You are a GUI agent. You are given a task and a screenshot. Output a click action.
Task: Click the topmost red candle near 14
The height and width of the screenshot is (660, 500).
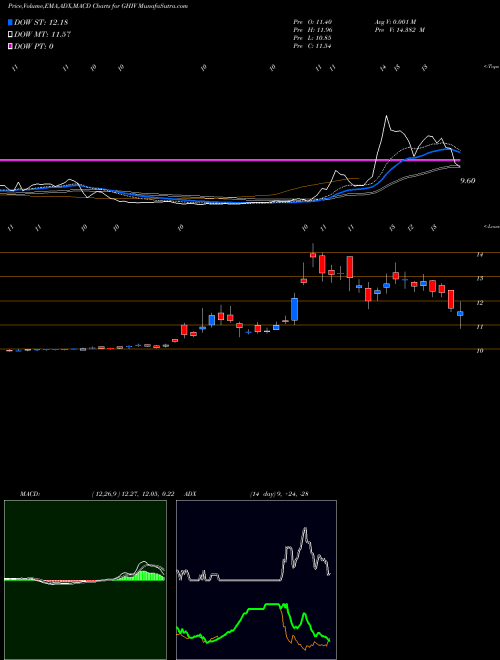pos(313,255)
